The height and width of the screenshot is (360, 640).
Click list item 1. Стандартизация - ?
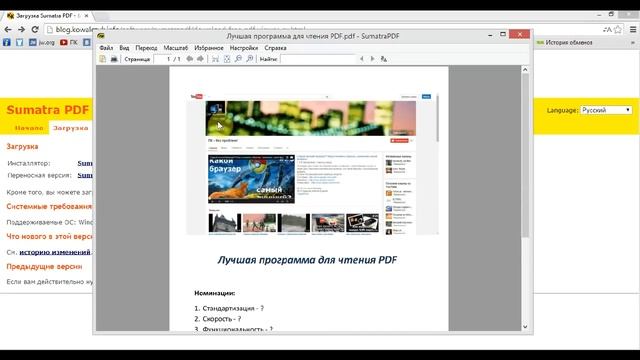pos(229,308)
